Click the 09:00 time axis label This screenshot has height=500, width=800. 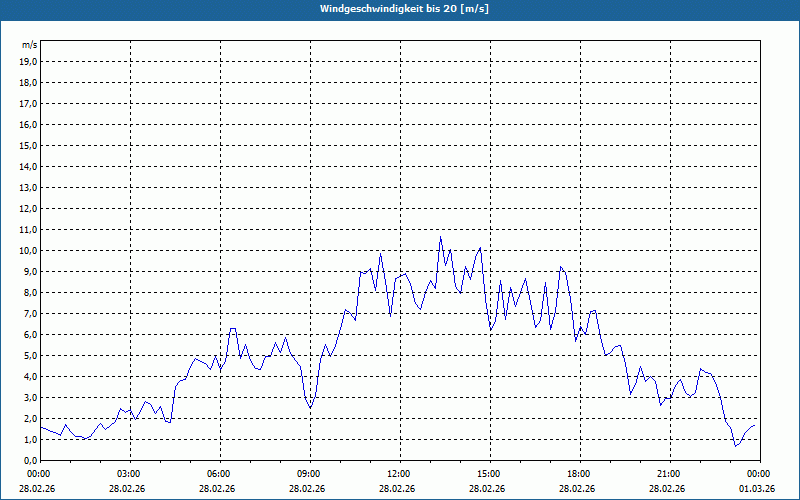point(309,474)
